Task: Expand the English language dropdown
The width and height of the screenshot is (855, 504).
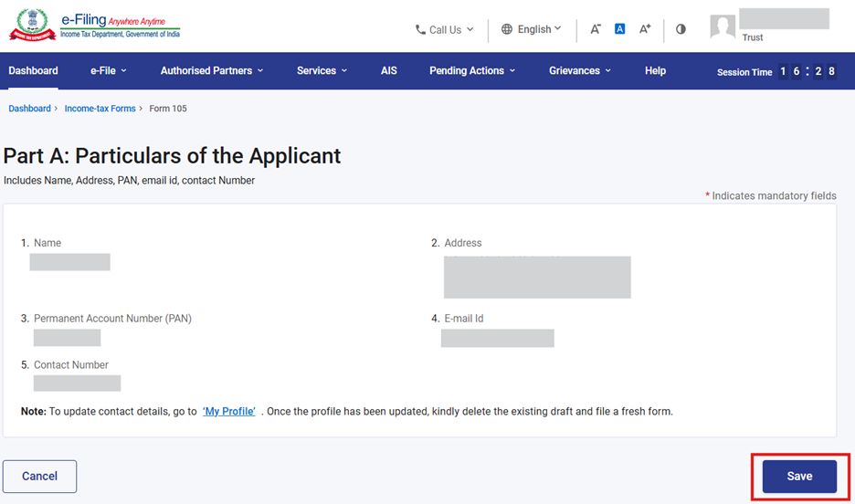Action: click(x=539, y=29)
